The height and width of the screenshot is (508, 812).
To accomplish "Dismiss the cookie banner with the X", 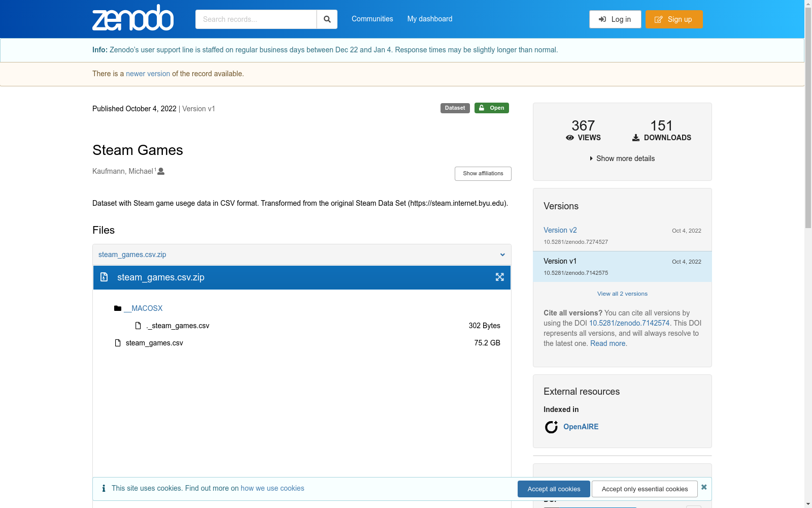I will (704, 487).
